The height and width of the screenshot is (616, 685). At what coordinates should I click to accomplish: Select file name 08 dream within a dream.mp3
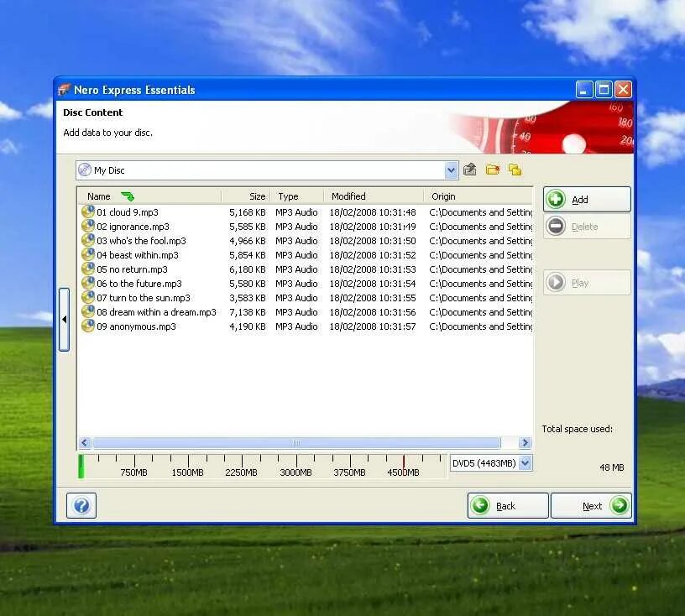[x=156, y=312]
